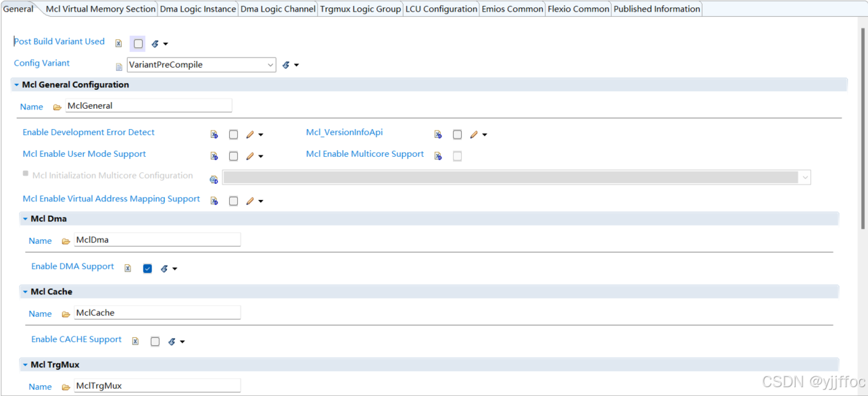Collapse the Mcl Dma section
This screenshot has height=396, width=868.
(25, 219)
